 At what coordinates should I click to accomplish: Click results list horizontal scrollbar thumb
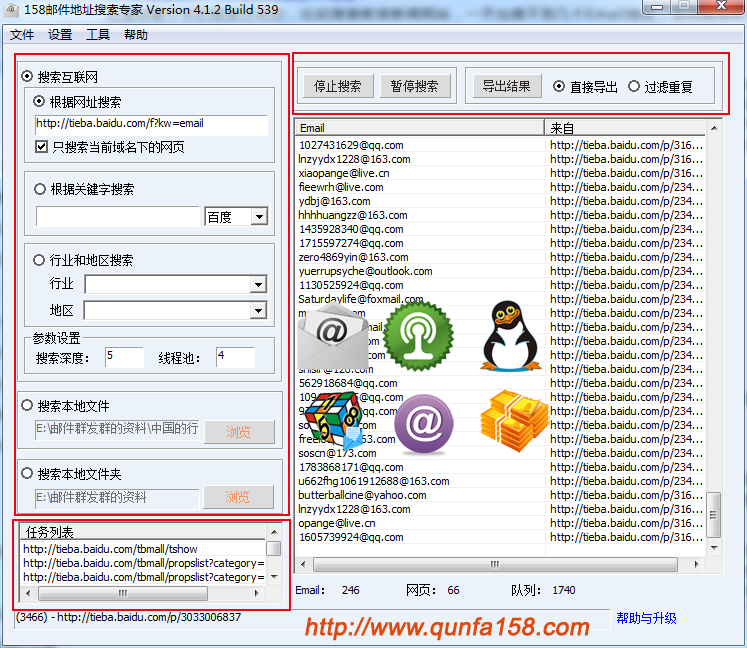click(x=495, y=564)
